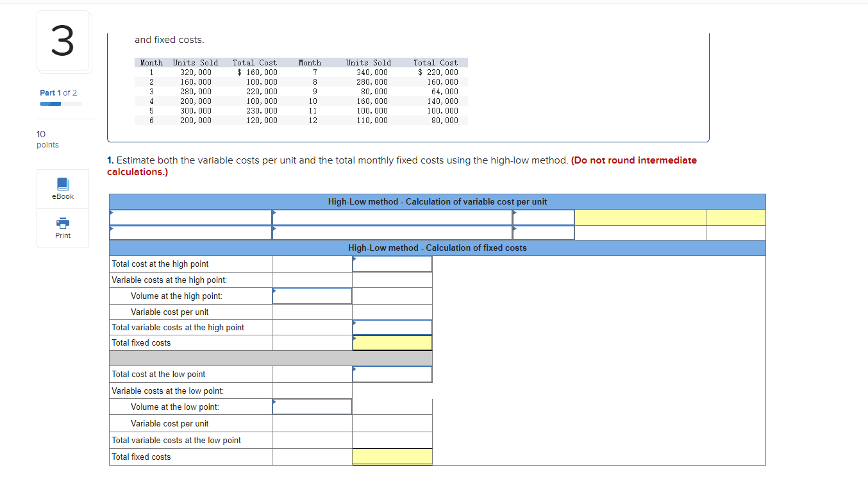Click yellow Total fixed costs cell under high point
The height and width of the screenshot is (497, 868).
pos(392,342)
